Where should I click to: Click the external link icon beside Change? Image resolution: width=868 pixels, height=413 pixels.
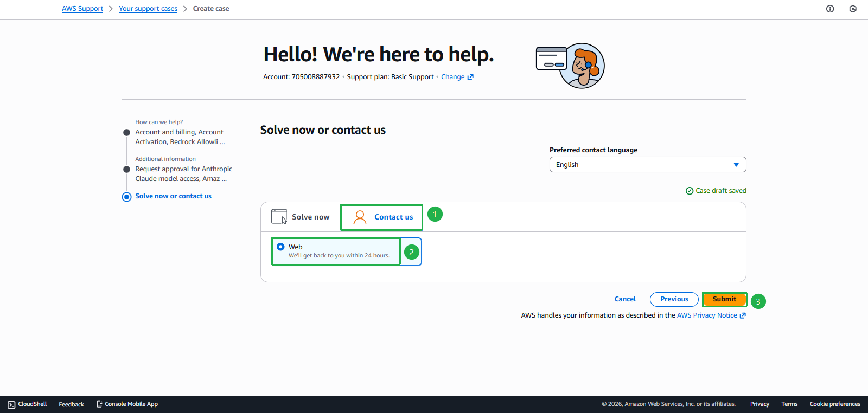[470, 77]
